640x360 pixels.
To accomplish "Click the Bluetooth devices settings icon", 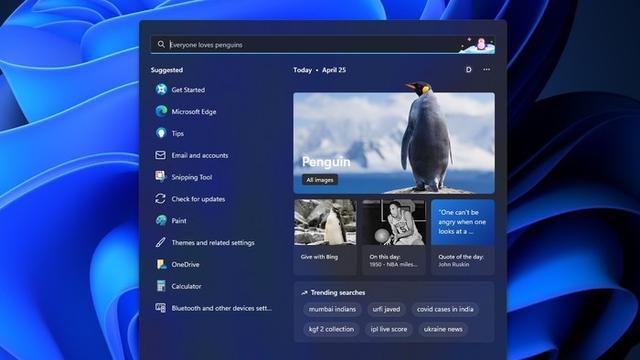I will [x=160, y=308].
